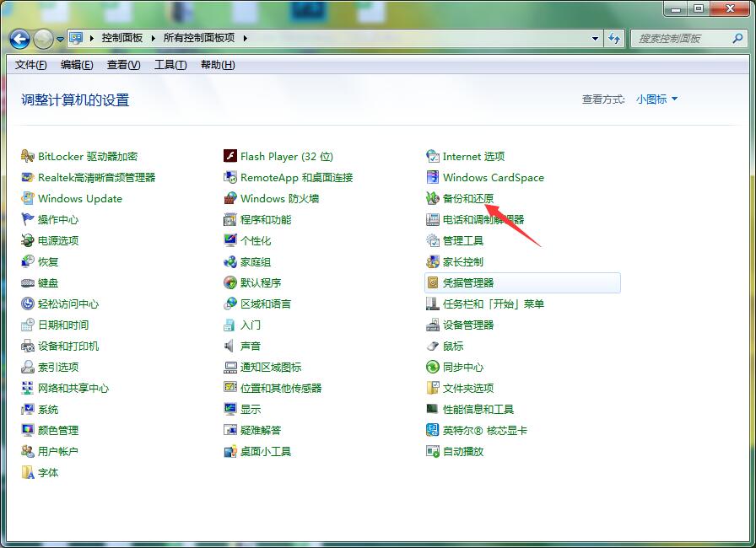Click the 管理工具 gear icon
Image resolution: width=756 pixels, height=548 pixels.
click(433, 240)
